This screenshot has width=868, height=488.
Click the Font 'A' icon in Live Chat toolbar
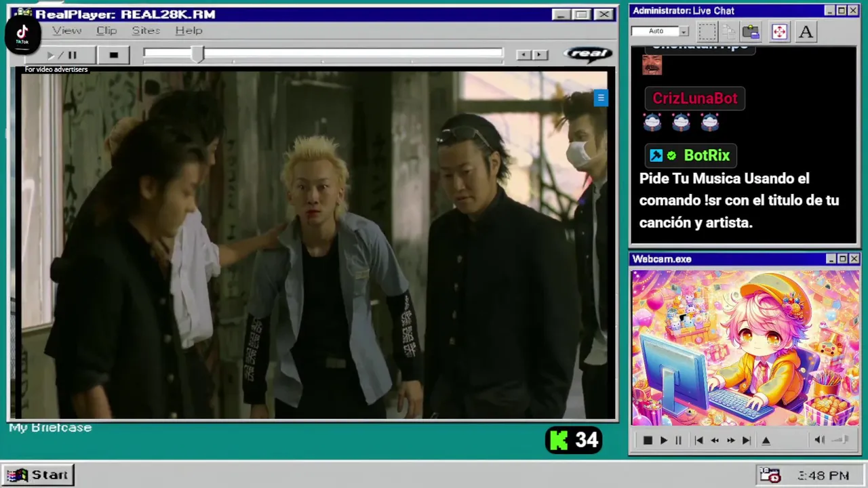pos(806,32)
